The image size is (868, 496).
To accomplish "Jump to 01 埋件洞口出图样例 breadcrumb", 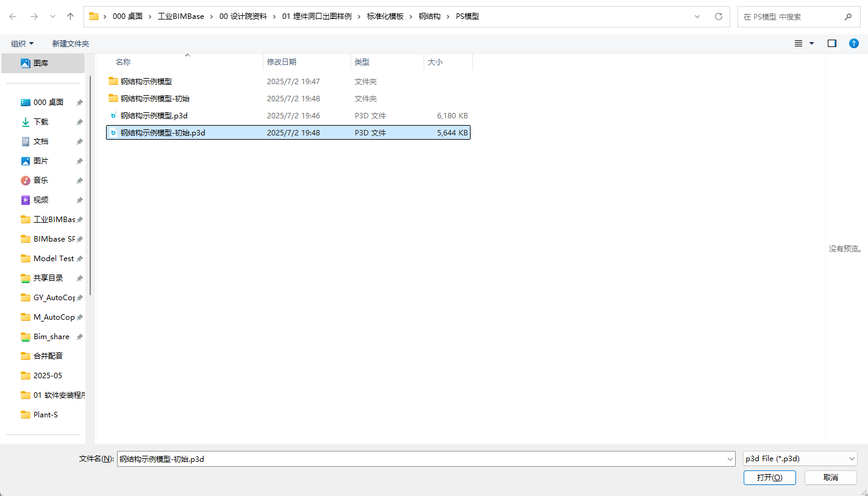I will 317,16.
